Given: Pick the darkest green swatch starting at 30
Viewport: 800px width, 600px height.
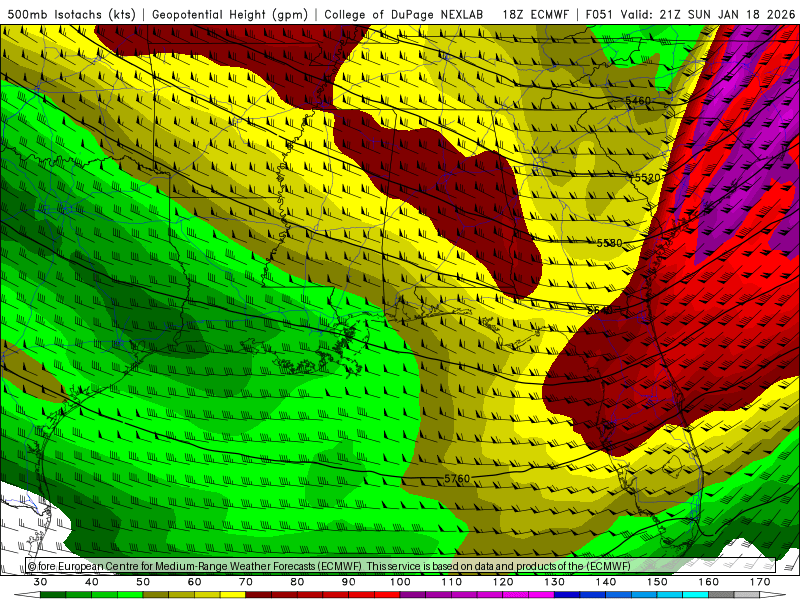Looking at the screenshot, I should coord(53,595).
